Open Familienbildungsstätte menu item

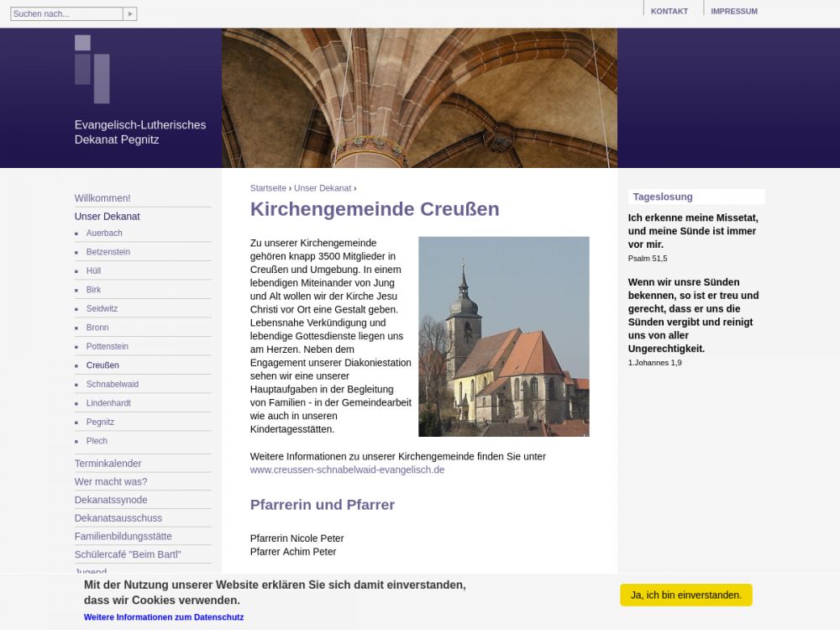(x=123, y=536)
